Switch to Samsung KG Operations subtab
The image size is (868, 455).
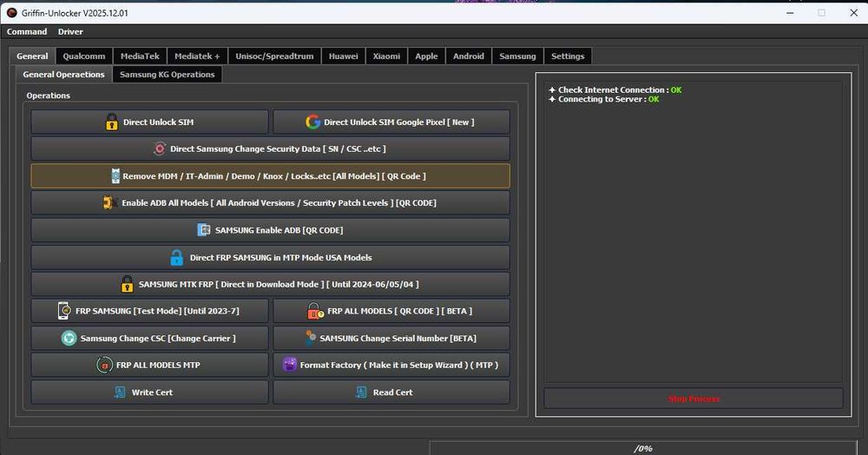tap(168, 74)
